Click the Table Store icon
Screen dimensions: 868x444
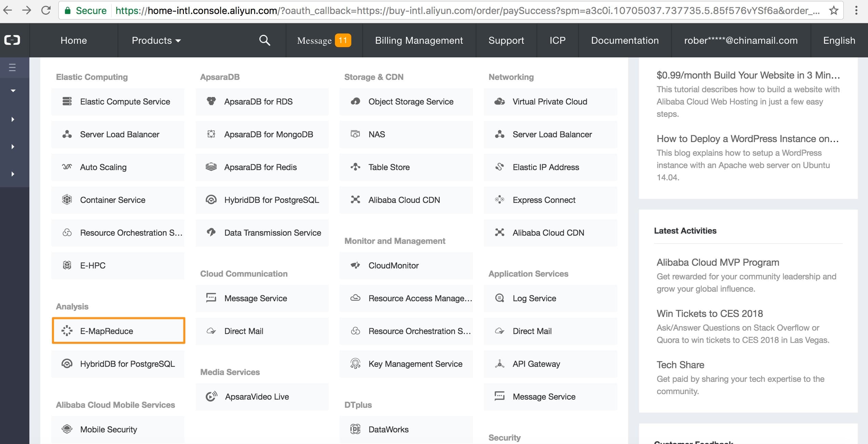(355, 167)
